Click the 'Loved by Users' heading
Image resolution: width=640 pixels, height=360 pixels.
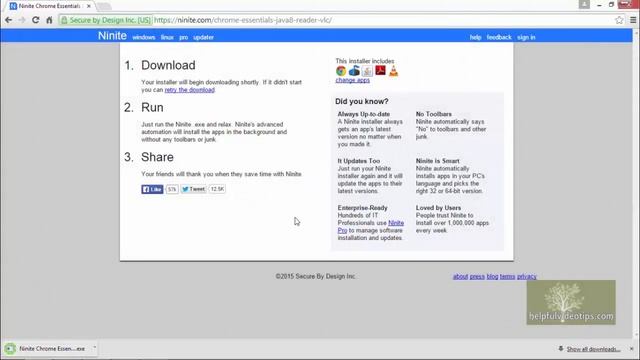coord(438,208)
